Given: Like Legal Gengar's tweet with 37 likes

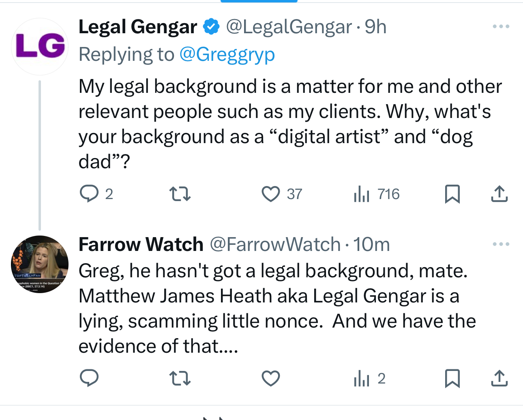Looking at the screenshot, I should [271, 194].
